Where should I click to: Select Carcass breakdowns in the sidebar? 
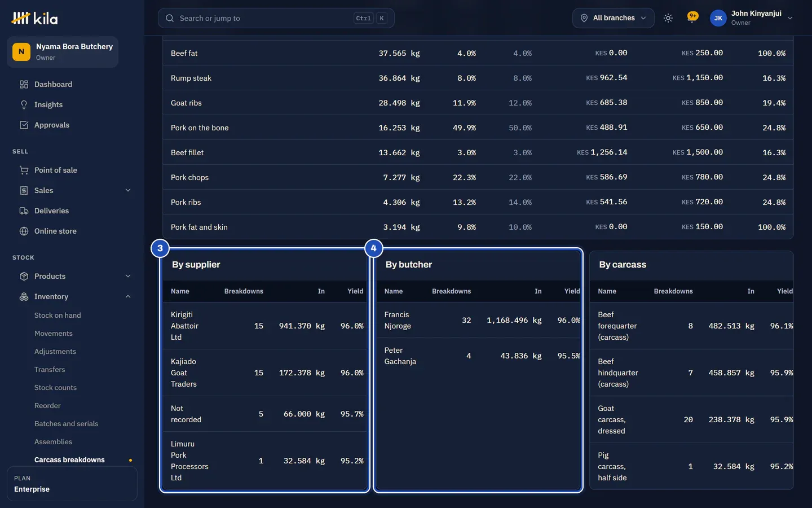click(69, 460)
